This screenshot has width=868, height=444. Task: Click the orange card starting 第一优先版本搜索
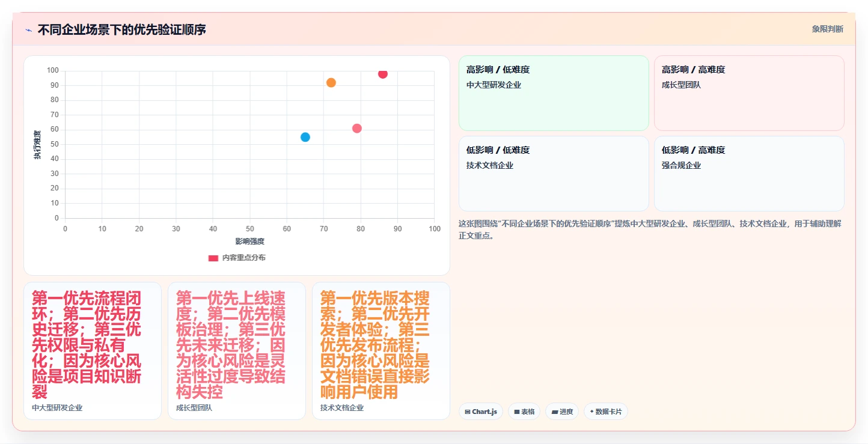(x=381, y=351)
